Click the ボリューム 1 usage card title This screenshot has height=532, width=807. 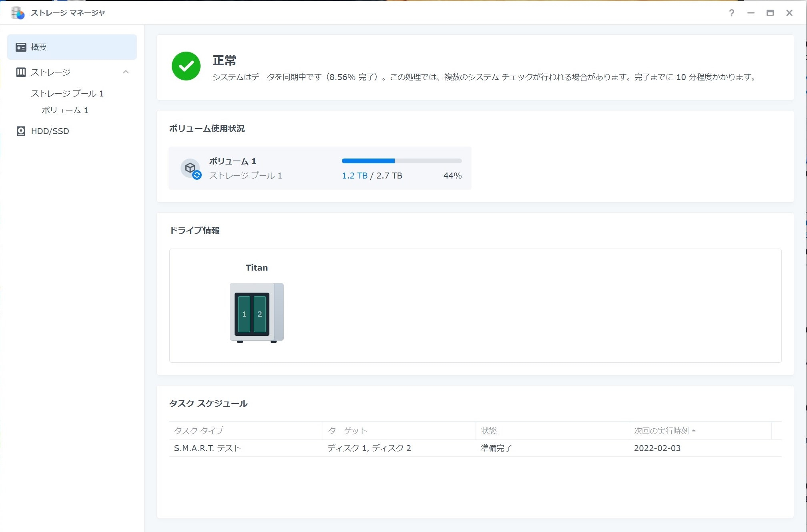click(x=233, y=161)
